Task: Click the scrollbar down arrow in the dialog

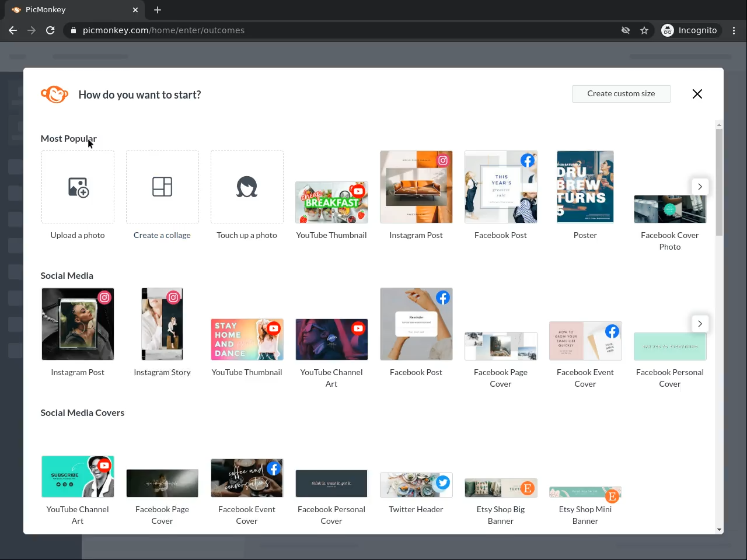Action: [x=719, y=530]
